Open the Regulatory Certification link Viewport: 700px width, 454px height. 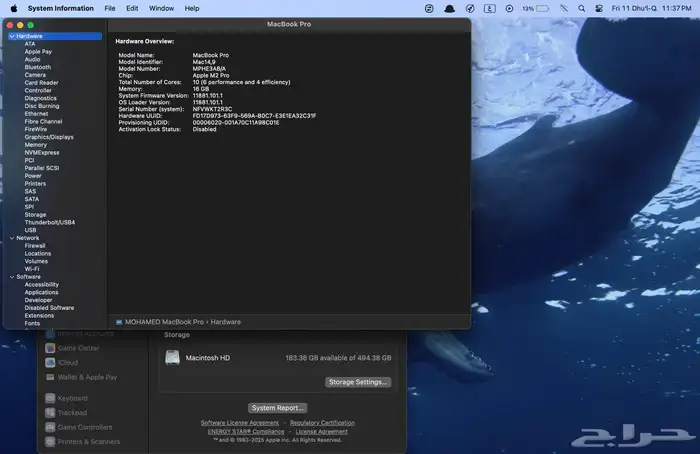coord(322,423)
